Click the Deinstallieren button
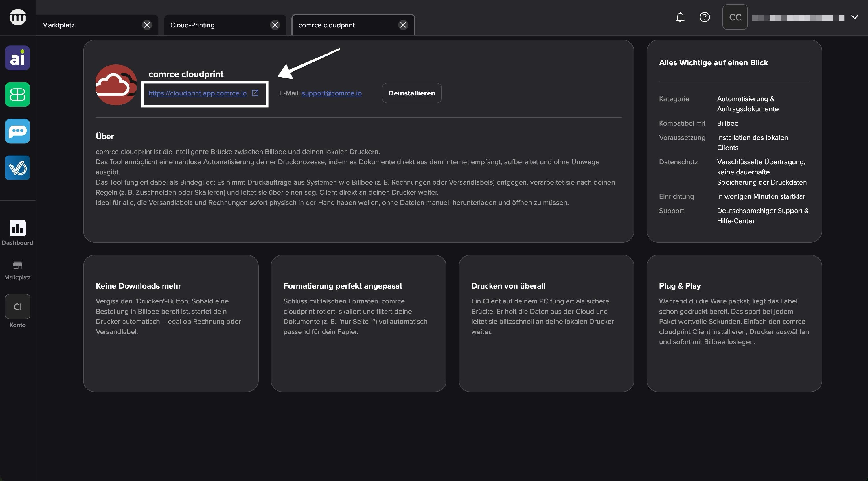 [x=411, y=93]
